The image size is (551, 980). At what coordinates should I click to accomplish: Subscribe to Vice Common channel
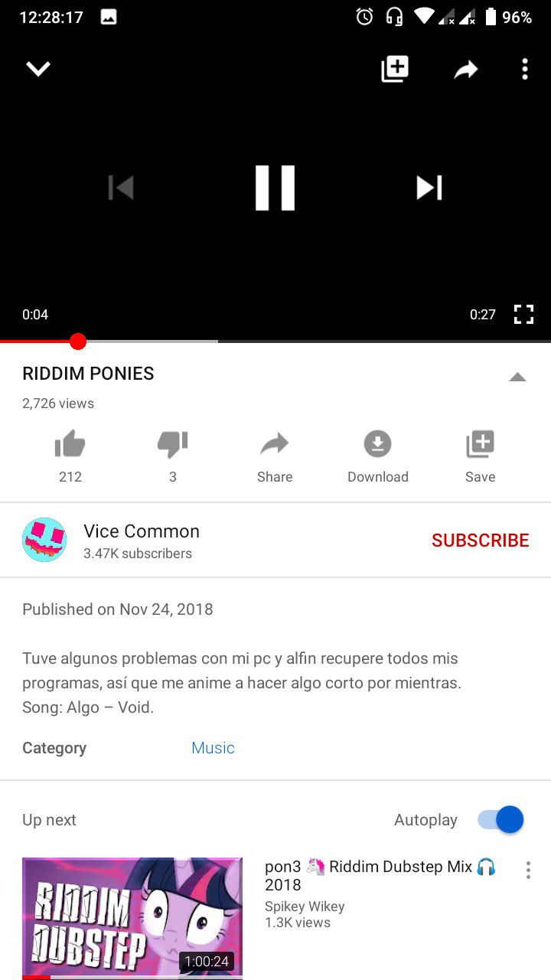tap(481, 541)
